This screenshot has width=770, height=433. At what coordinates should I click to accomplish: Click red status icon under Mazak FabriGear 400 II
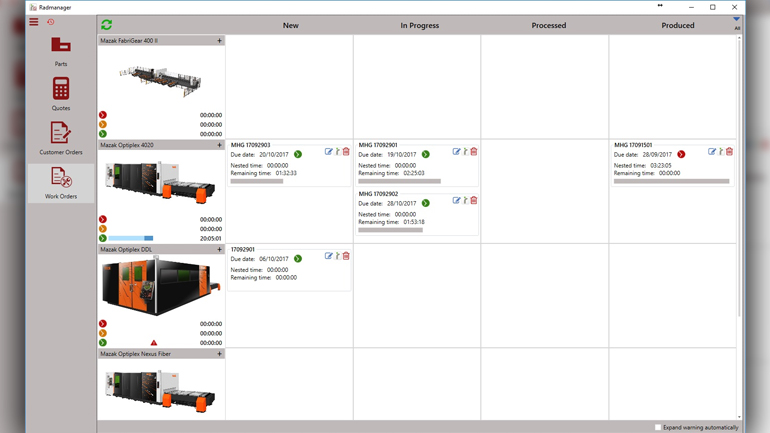(x=103, y=115)
